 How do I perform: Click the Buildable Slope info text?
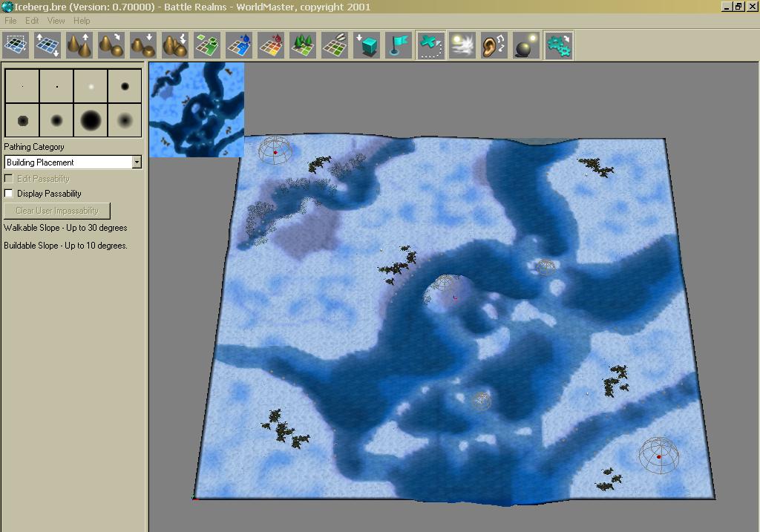point(65,246)
